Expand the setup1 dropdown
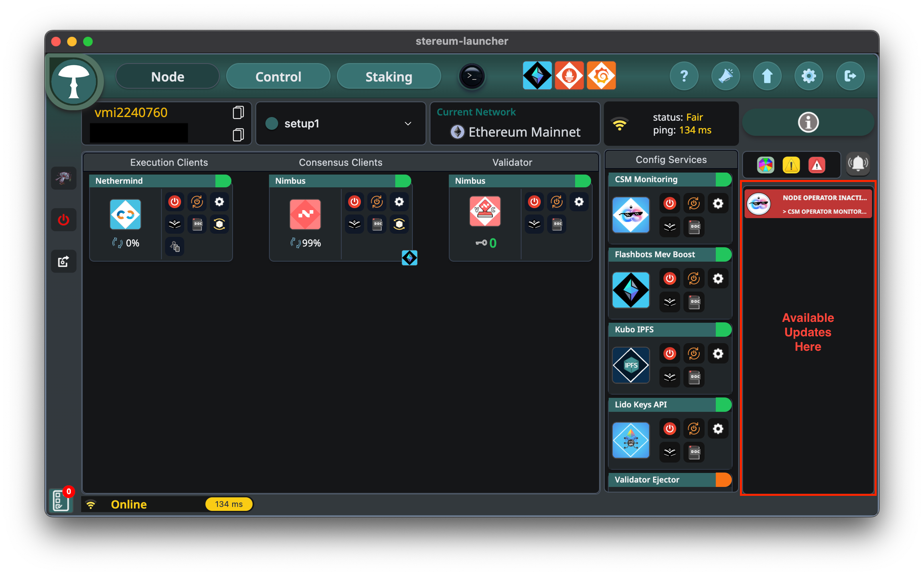Viewport: 924px width, 576px height. 340,123
